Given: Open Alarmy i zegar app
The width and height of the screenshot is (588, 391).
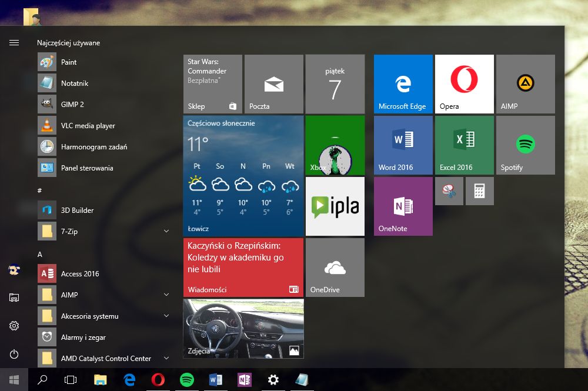Looking at the screenshot, I should [x=103, y=337].
